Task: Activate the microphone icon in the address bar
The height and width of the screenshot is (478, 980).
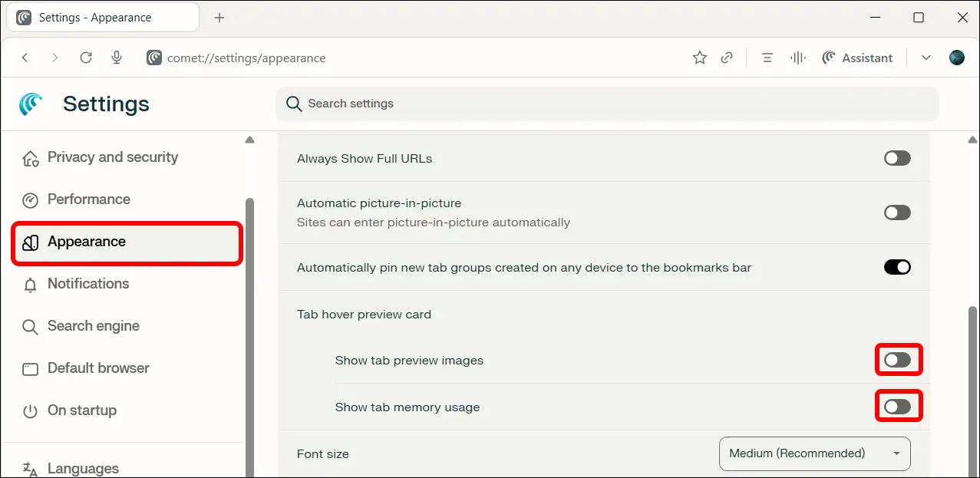Action: [117, 58]
